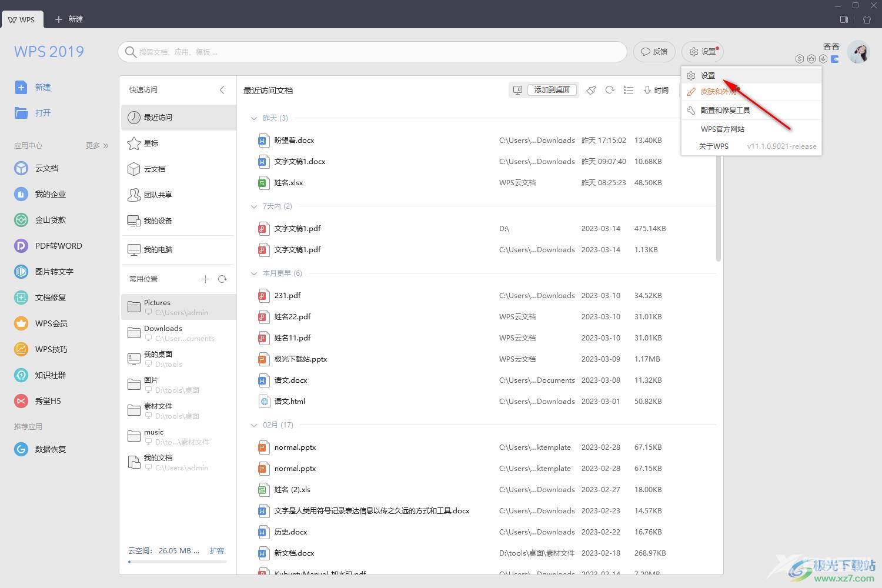The width and height of the screenshot is (882, 588).
Task: Open WPS技巧 app
Action: 41,349
